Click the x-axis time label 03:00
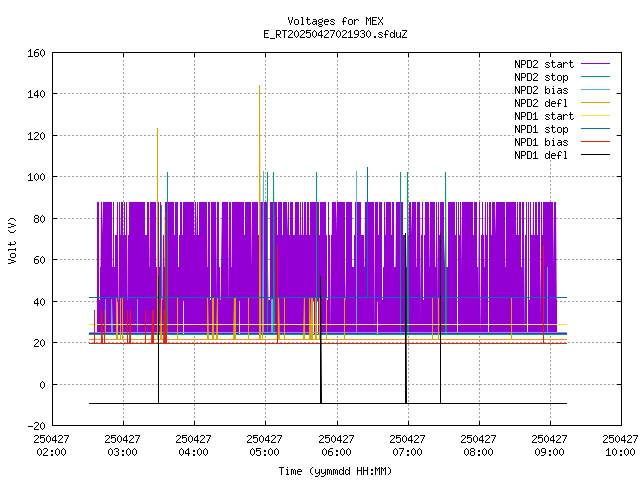This screenshot has height=480, width=640. coord(122,453)
